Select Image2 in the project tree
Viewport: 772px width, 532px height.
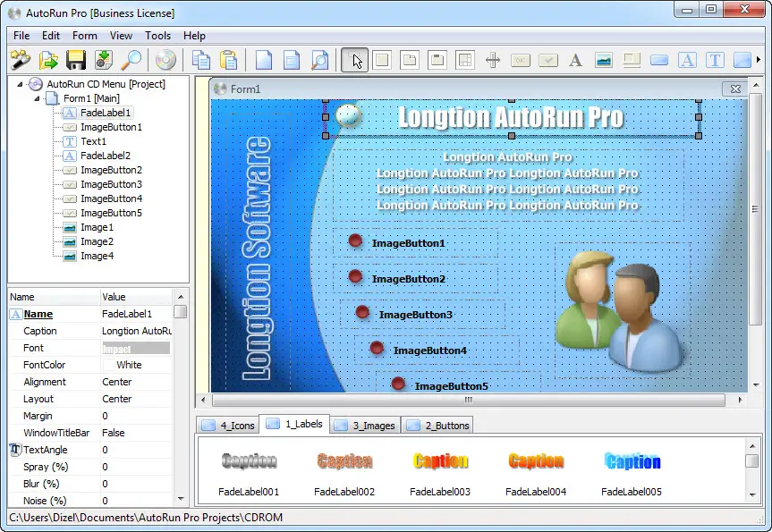(97, 241)
